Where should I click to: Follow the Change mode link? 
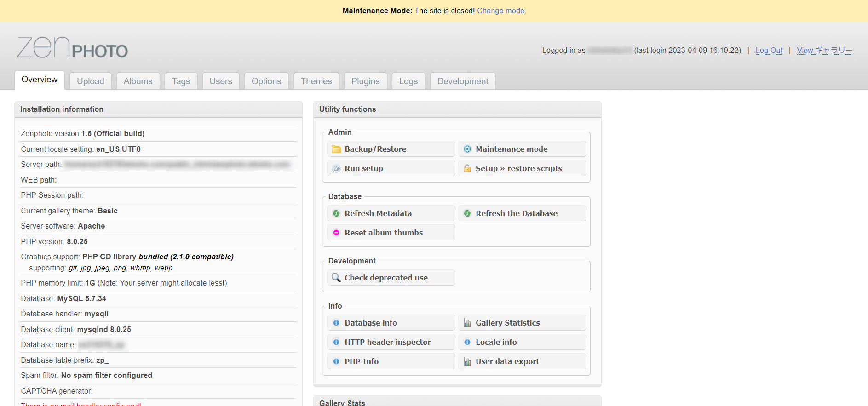500,11
